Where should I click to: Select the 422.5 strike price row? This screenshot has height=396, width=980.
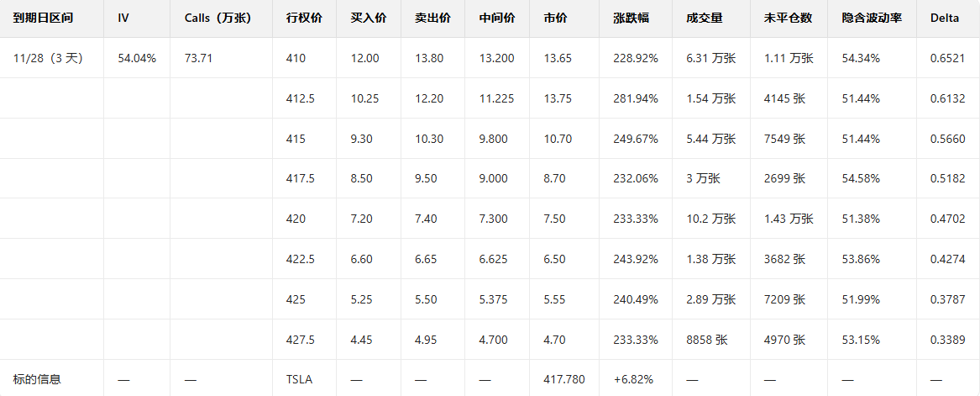coord(300,259)
